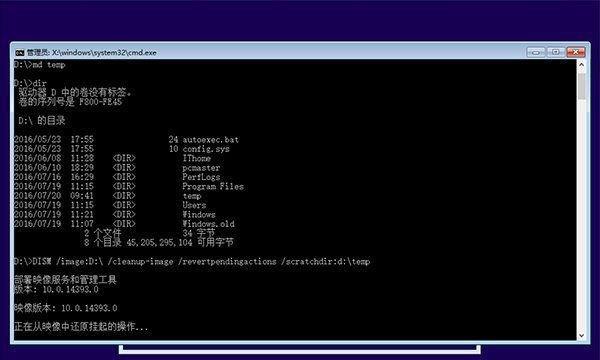Click the '映像版本: 10.0.14393.0' line
The image size is (600, 360).
pyautogui.click(x=65, y=308)
